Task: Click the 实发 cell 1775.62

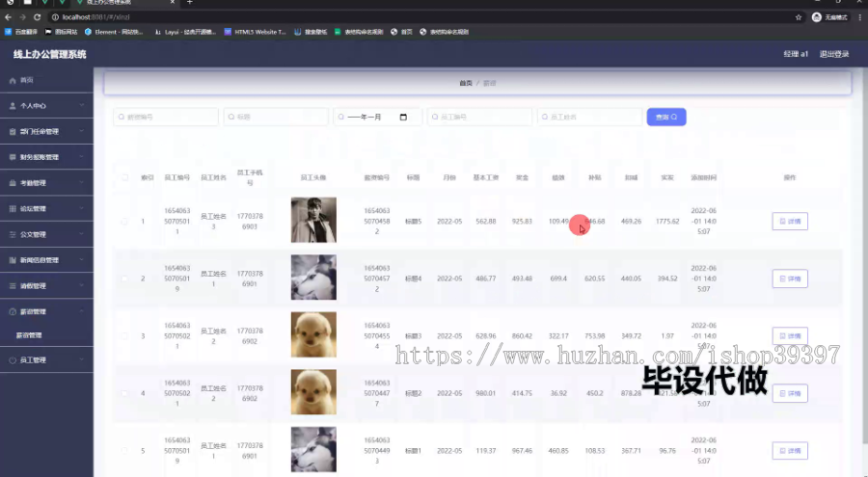Action: coord(667,222)
